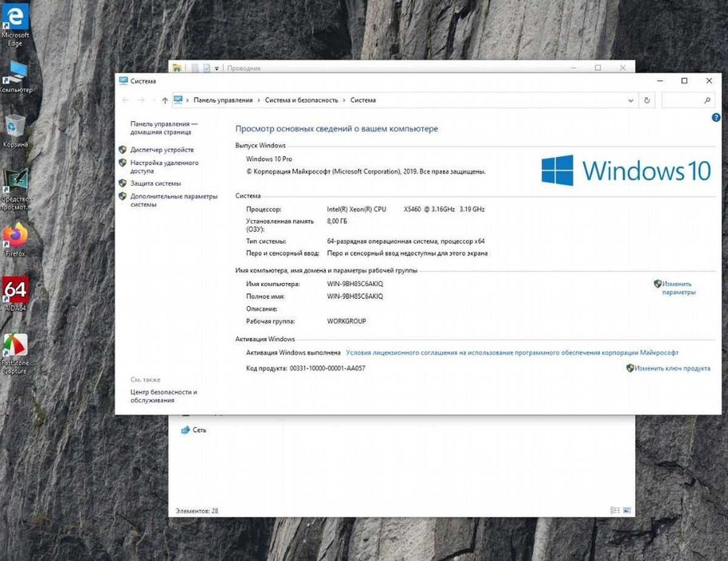Go up one level with up arrow
The height and width of the screenshot is (561, 728).
pos(165,100)
